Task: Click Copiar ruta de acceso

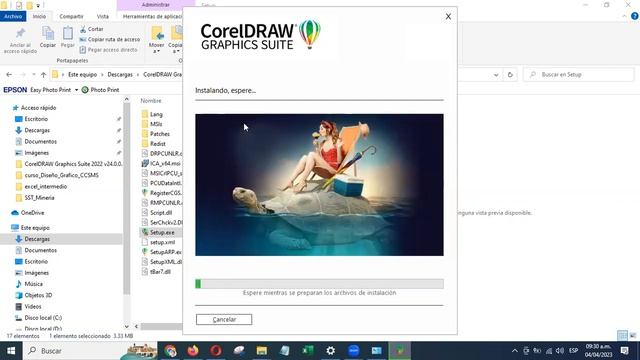Action: [109, 39]
